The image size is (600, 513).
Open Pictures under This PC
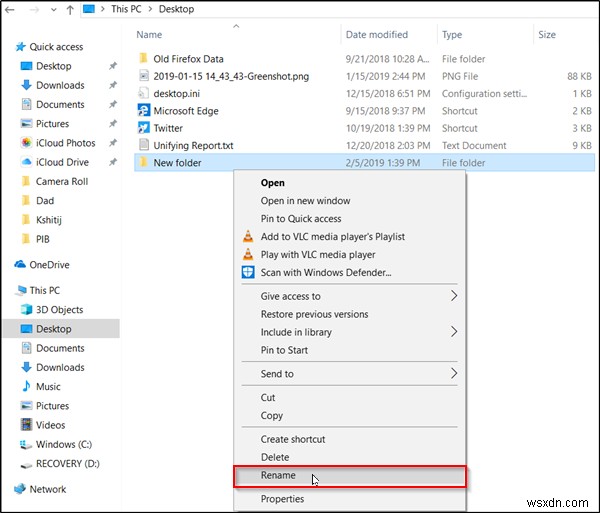click(x=52, y=406)
